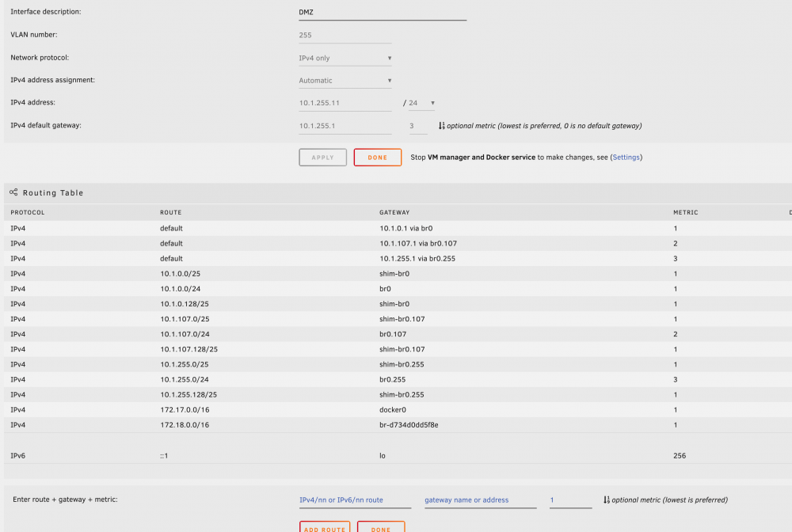Click the new route metric field

pos(571,500)
